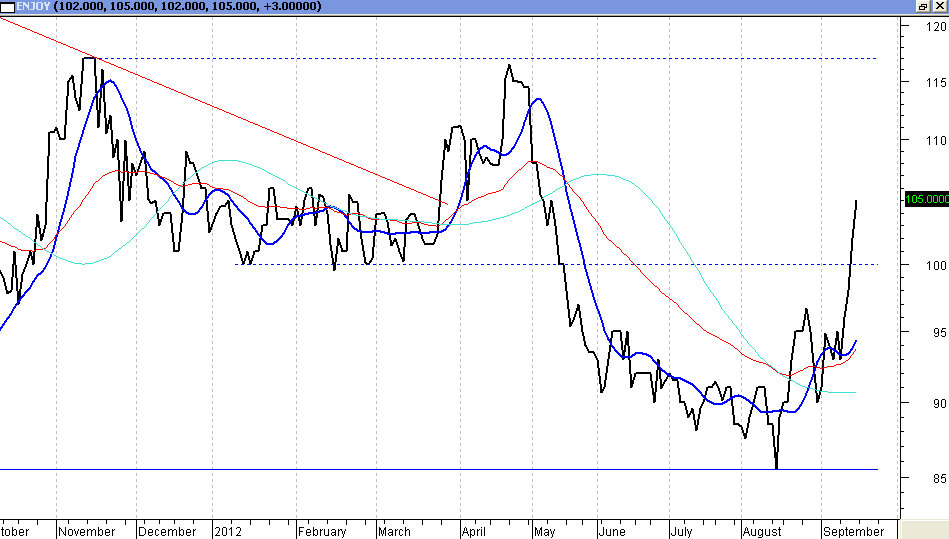This screenshot has width=949, height=539.
Task: Click the August date axis label
Action: click(x=763, y=531)
